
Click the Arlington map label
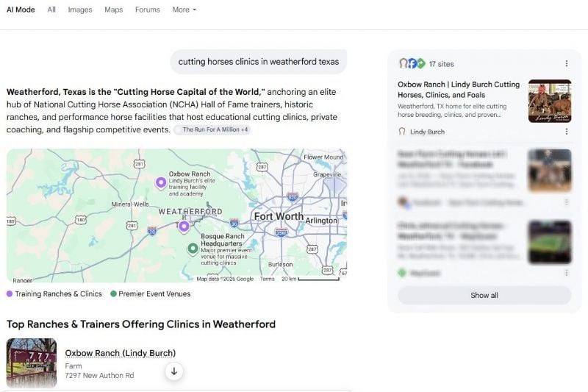coord(321,221)
